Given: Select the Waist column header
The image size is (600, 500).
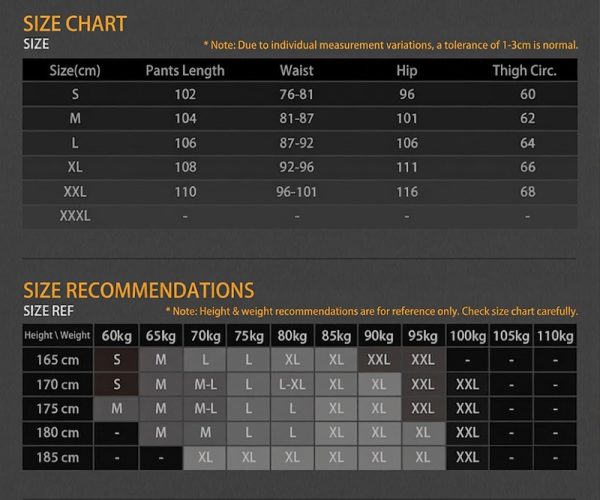Looking at the screenshot, I should coord(297,71).
